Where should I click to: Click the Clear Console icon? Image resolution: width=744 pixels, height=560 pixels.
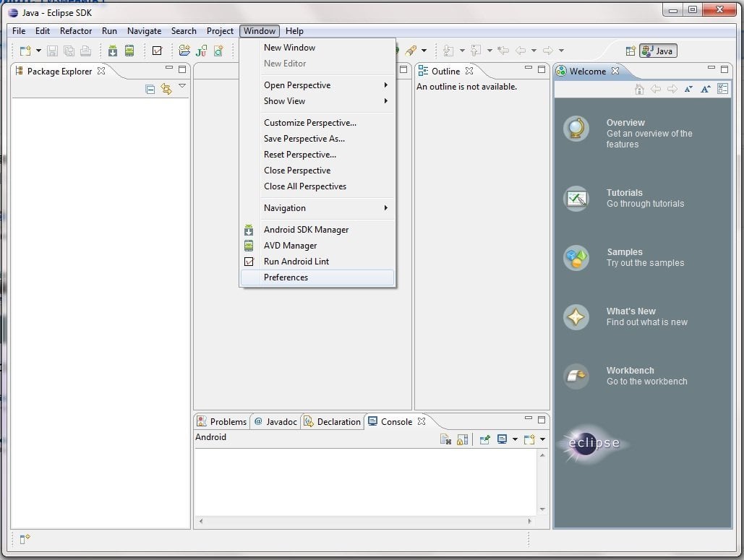click(446, 439)
